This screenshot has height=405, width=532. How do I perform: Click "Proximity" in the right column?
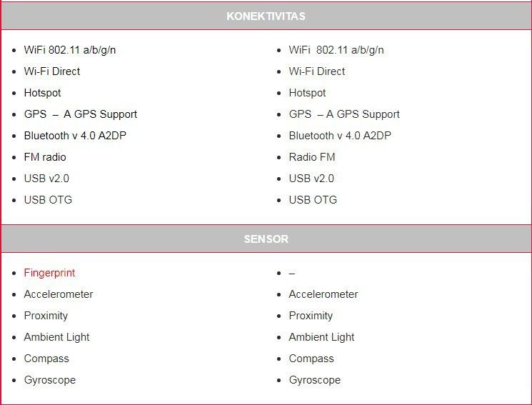(x=311, y=316)
